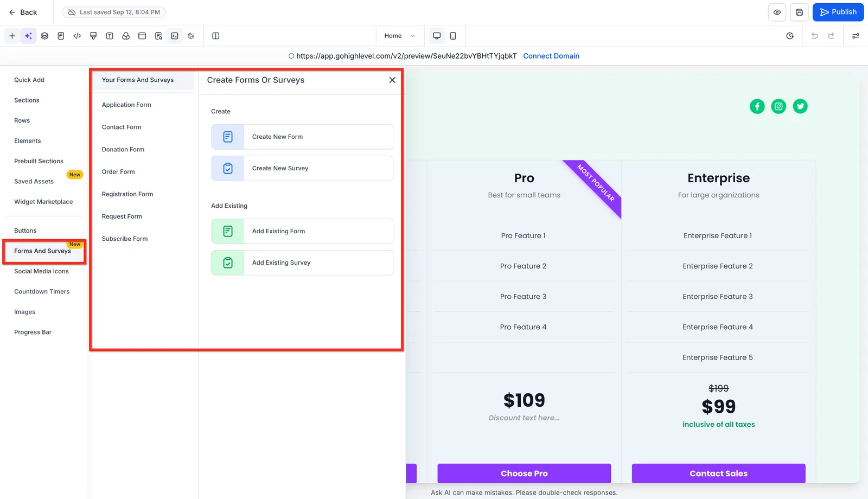Open Rows in sidebar
This screenshot has height=499, width=868.
(x=22, y=120)
